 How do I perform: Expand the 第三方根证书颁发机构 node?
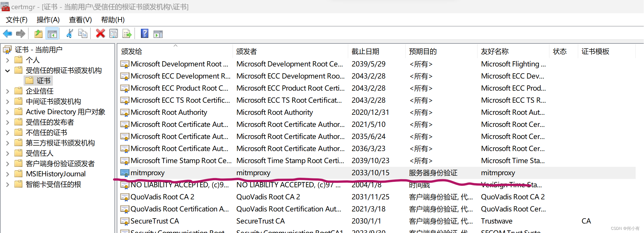(8, 143)
